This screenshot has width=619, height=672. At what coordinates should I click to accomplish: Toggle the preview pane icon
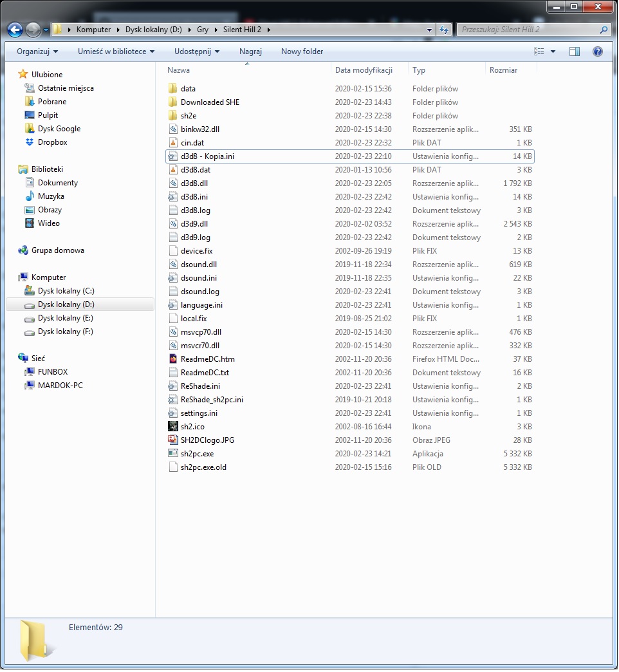pyautogui.click(x=575, y=51)
